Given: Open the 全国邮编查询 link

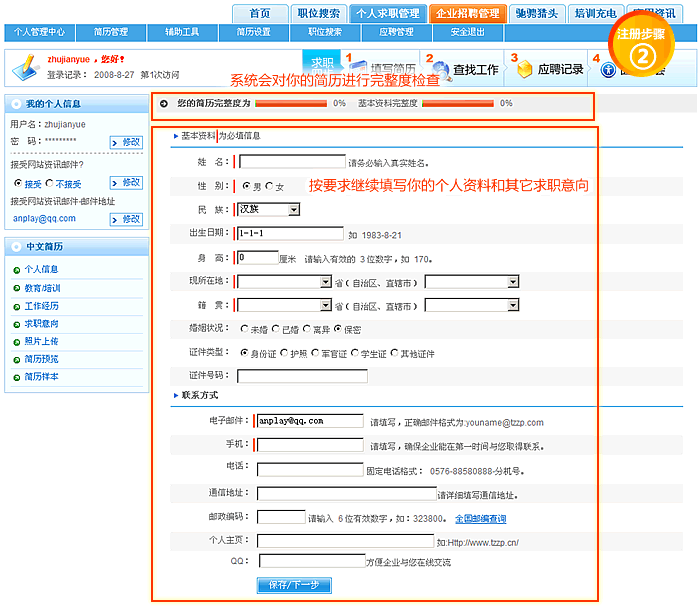Looking at the screenshot, I should 480,519.
